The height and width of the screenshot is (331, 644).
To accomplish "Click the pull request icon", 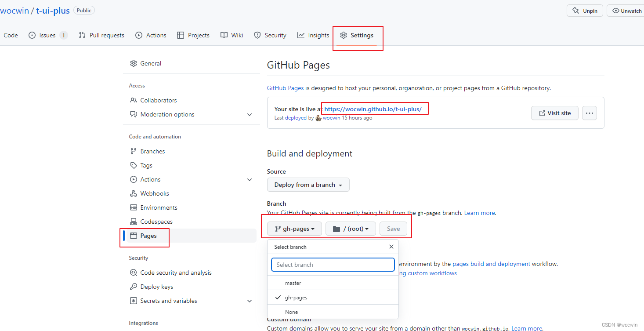I will [82, 35].
